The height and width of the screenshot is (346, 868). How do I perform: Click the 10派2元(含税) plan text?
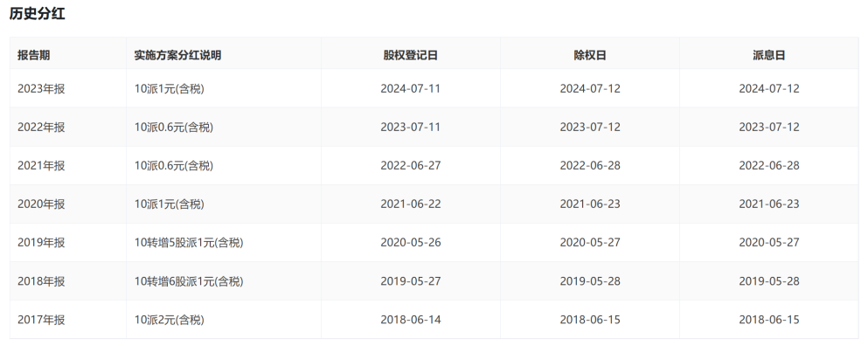tap(169, 320)
